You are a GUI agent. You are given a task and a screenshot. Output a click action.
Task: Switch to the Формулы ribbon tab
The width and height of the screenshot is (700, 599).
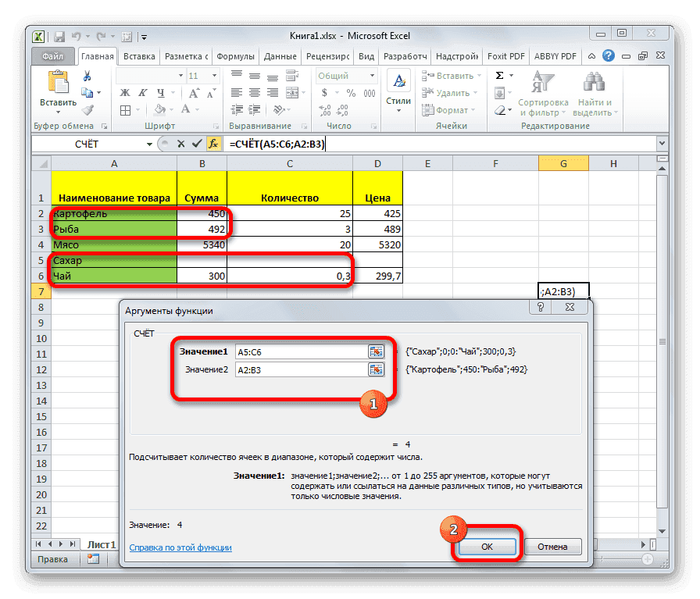237,55
